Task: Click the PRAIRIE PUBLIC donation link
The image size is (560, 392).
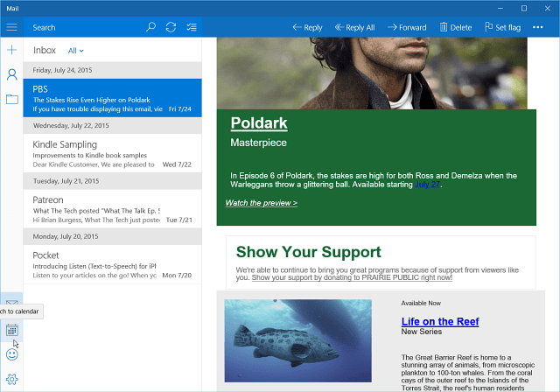Action: point(352,277)
